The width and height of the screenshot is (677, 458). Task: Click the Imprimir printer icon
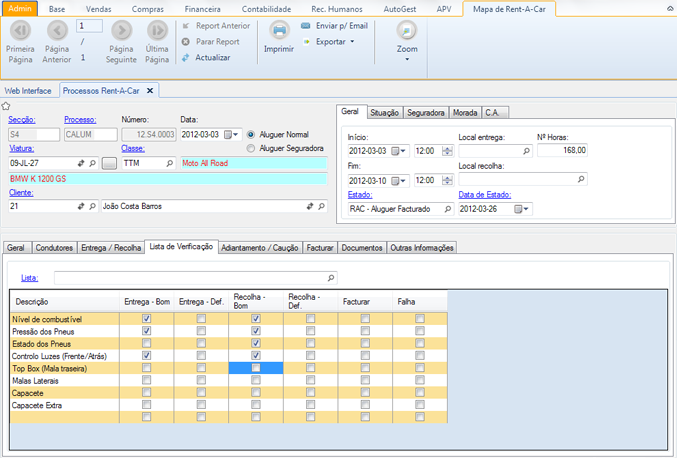[278, 30]
